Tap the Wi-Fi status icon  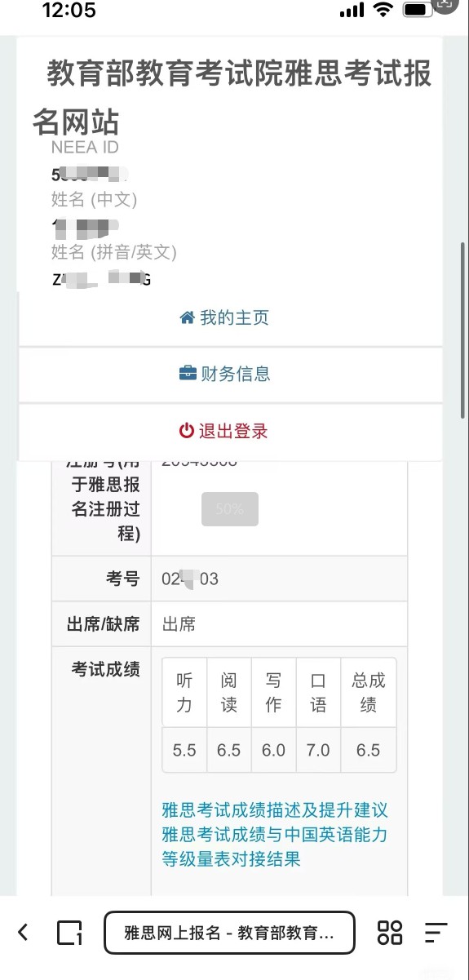point(383,11)
